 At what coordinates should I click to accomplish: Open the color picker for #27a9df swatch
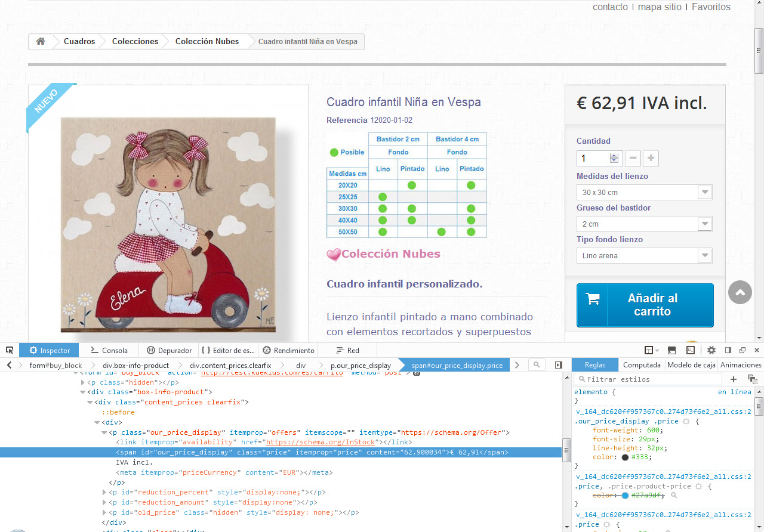pos(625,496)
